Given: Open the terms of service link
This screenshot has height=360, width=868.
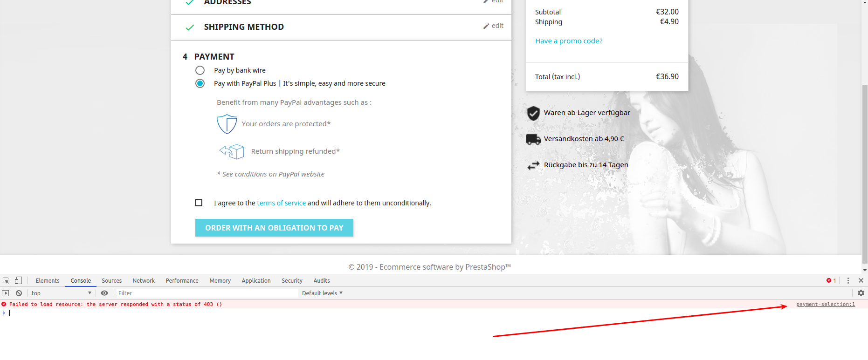Looking at the screenshot, I should 282,203.
